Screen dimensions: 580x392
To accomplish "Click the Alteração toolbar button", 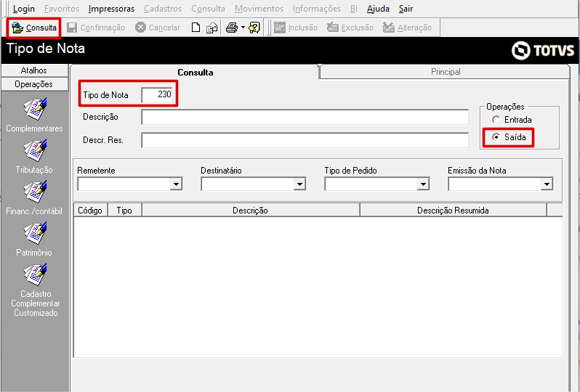I will coord(407,28).
